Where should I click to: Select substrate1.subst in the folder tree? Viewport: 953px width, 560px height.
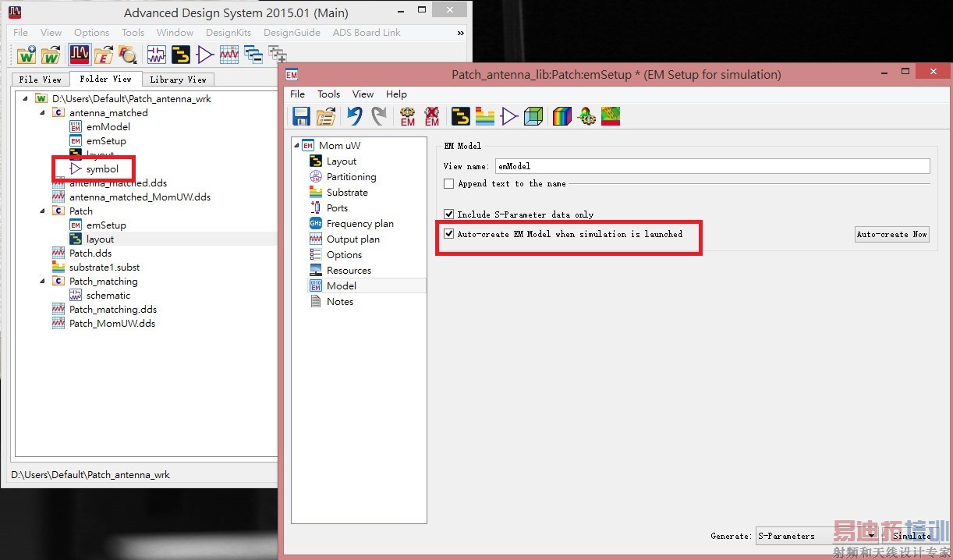pos(104,267)
